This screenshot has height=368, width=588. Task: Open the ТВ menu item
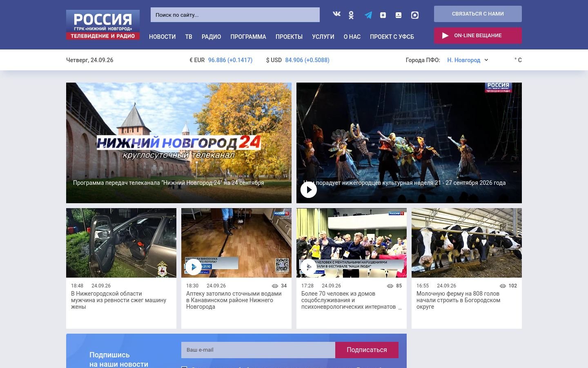point(189,37)
